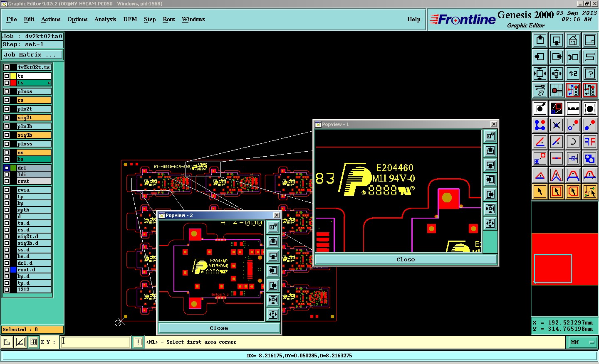Click the connected blue-red nodes edit icon

tap(540, 125)
